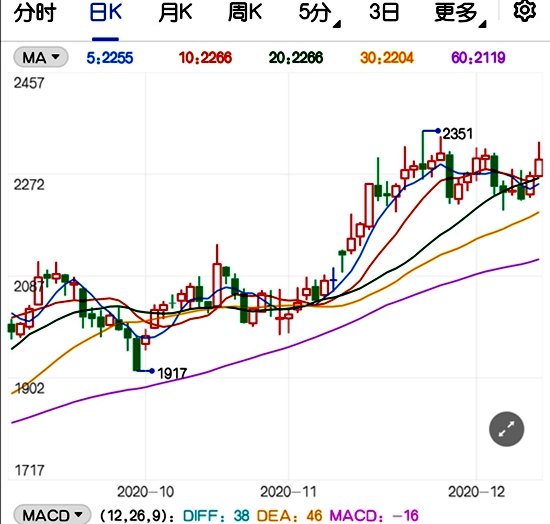Click the DIFF: 38 value
The width and height of the screenshot is (550, 524).
(216, 516)
